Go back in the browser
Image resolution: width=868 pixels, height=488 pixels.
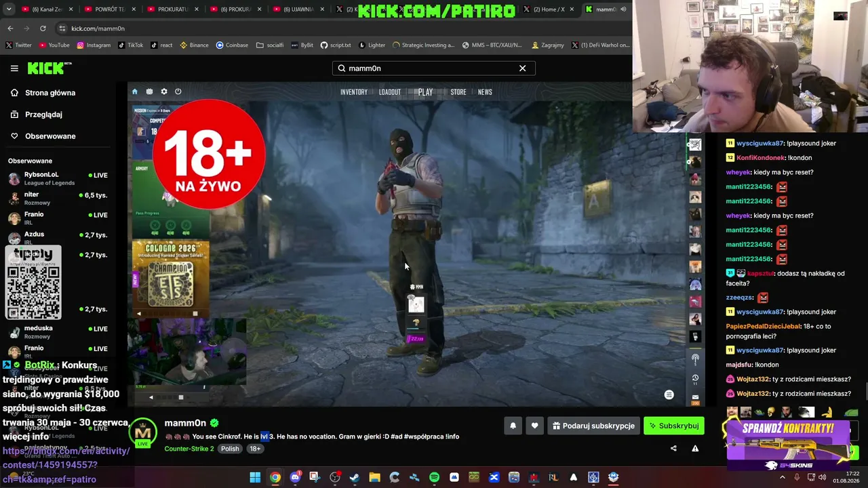tap(10, 28)
